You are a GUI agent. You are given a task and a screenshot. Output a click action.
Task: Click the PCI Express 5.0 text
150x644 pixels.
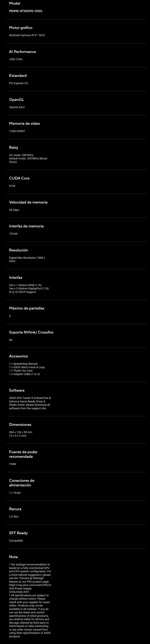18,83
